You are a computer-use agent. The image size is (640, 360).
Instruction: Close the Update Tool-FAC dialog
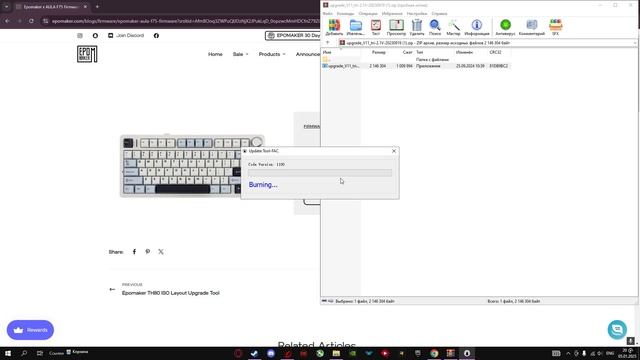(x=394, y=151)
